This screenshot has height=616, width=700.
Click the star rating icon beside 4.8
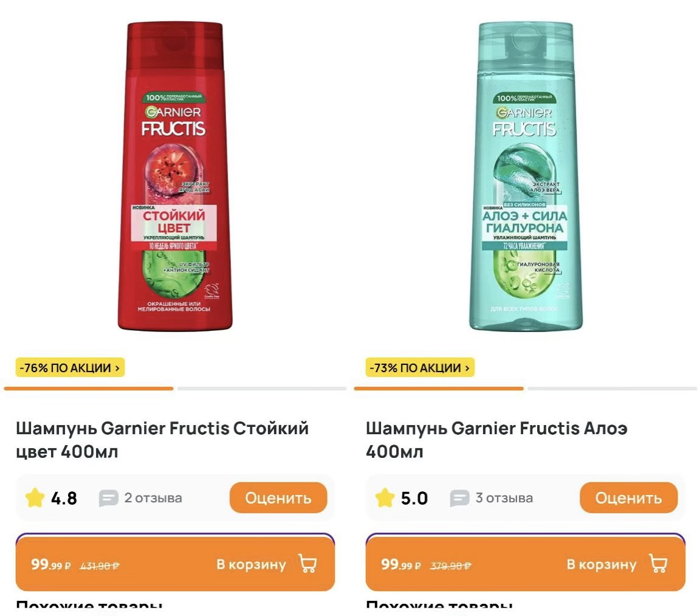click(35, 497)
